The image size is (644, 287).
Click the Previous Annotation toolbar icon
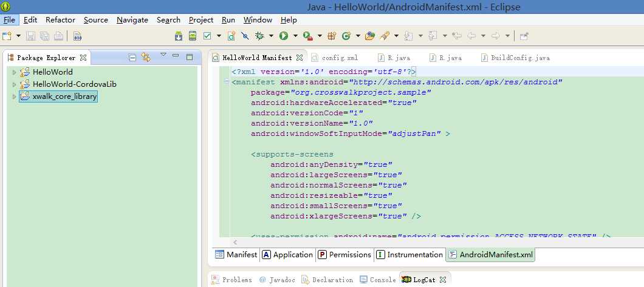(433, 36)
